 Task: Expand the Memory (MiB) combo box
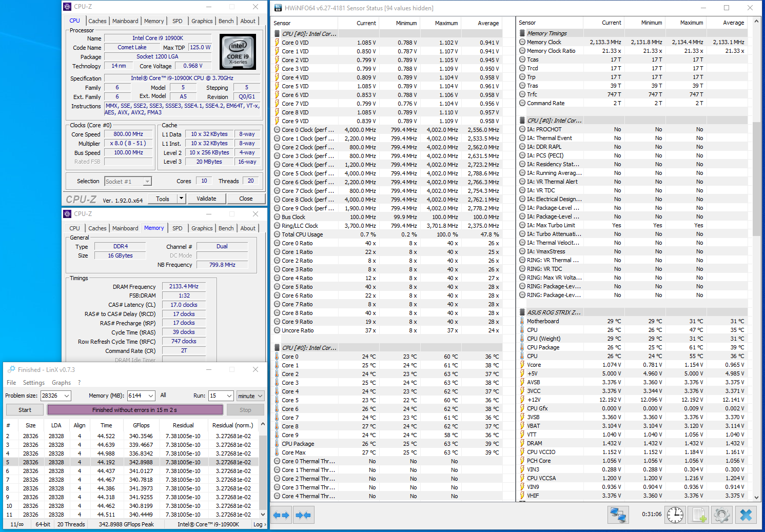point(150,396)
